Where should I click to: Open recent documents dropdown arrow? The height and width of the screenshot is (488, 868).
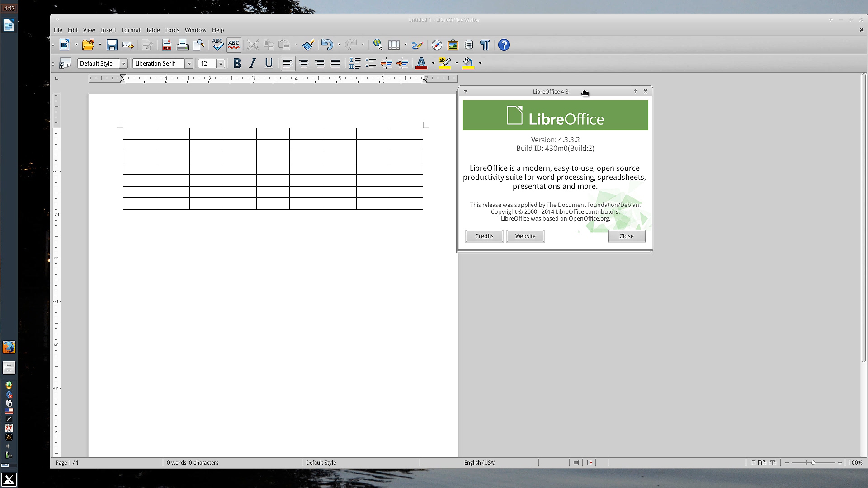pyautogui.click(x=100, y=45)
